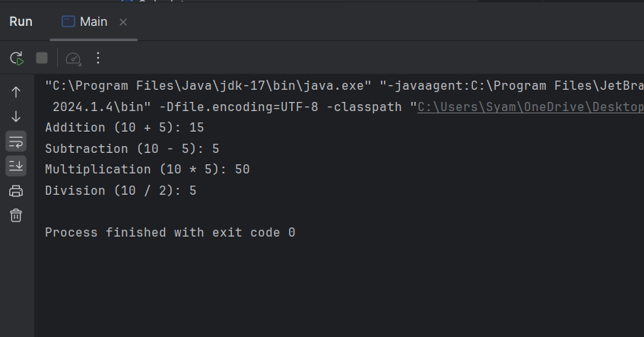This screenshot has width=644, height=337.
Task: Clear all console output with trash icon
Action: 16,215
